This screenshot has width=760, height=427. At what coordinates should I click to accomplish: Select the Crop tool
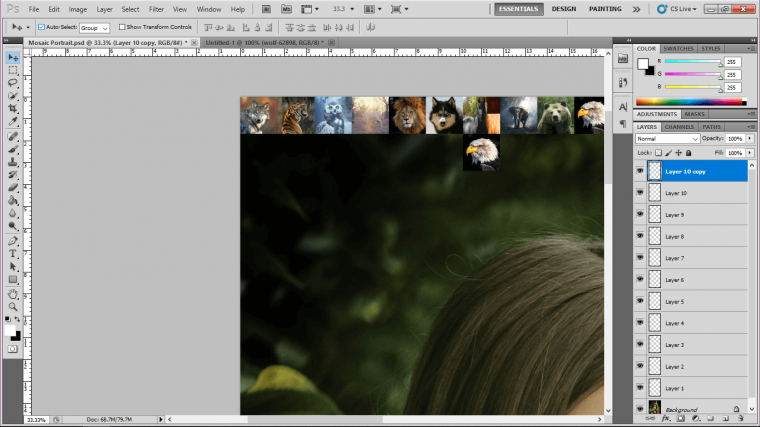point(13,109)
